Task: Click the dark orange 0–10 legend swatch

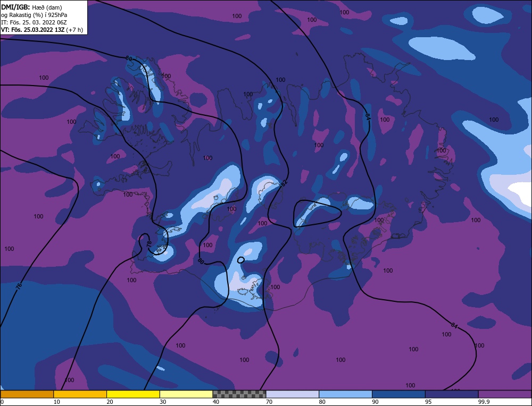Action: click(27, 394)
